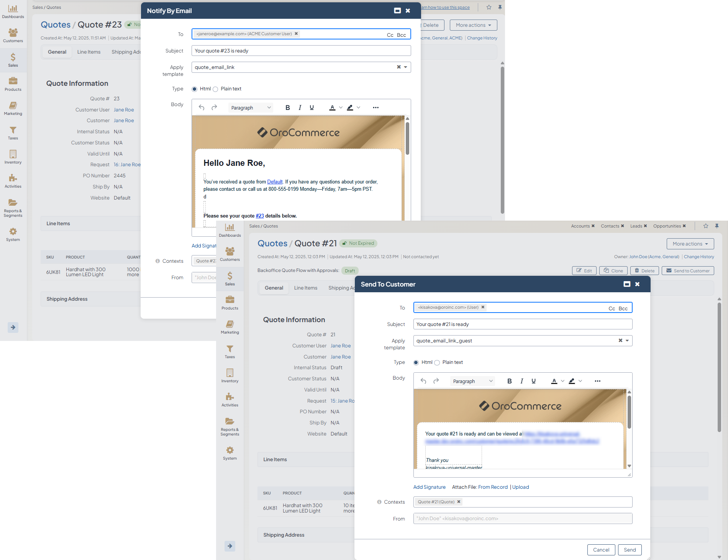Remove kisakova@oroinc.com recipient from To field

483,307
